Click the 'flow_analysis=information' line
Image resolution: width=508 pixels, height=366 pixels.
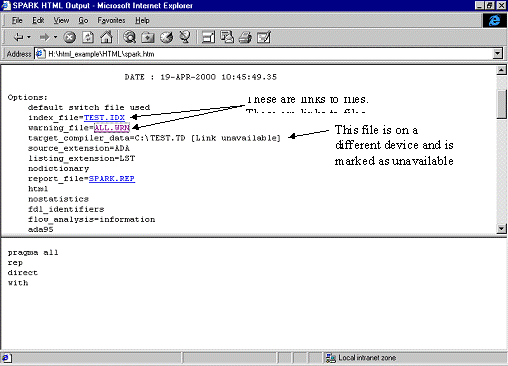[92, 219]
